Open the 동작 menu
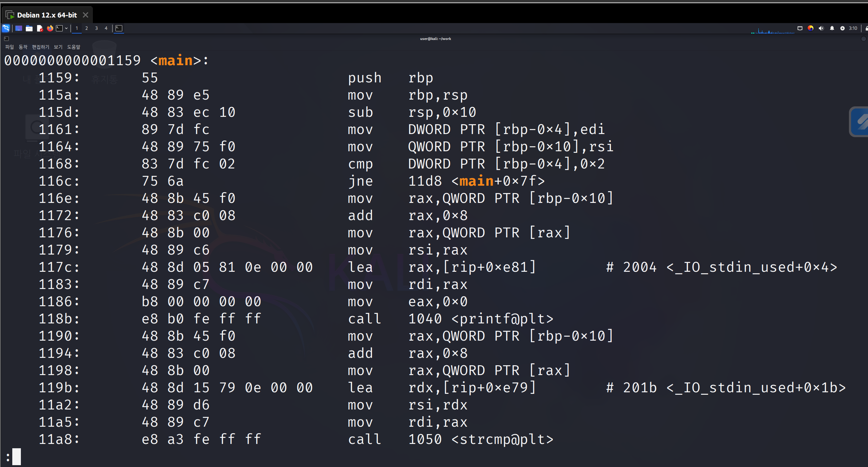 point(23,47)
